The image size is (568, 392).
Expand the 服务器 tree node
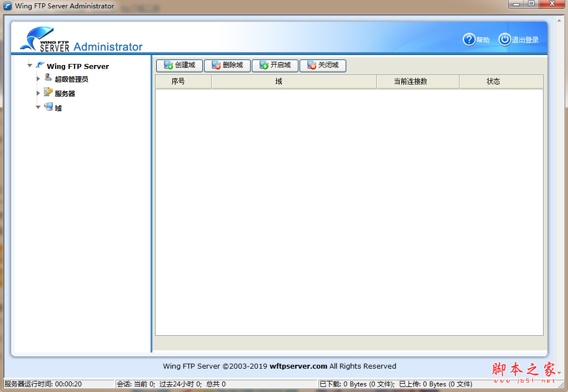pyautogui.click(x=38, y=93)
